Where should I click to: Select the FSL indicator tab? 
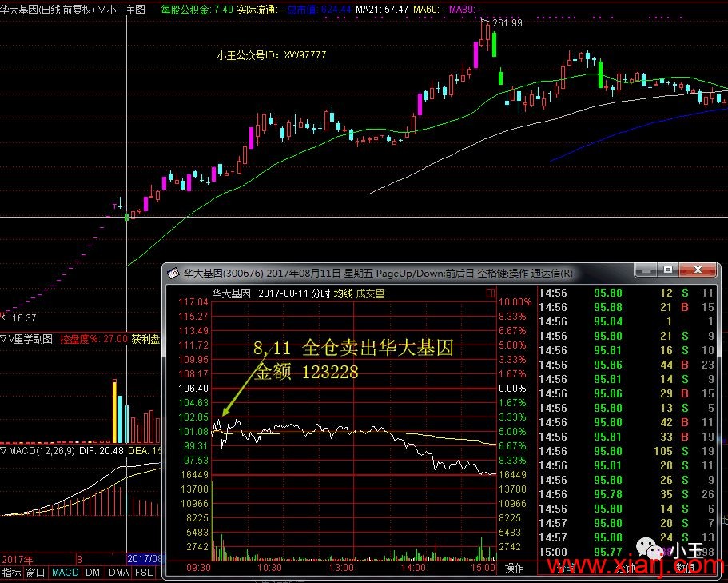[144, 573]
